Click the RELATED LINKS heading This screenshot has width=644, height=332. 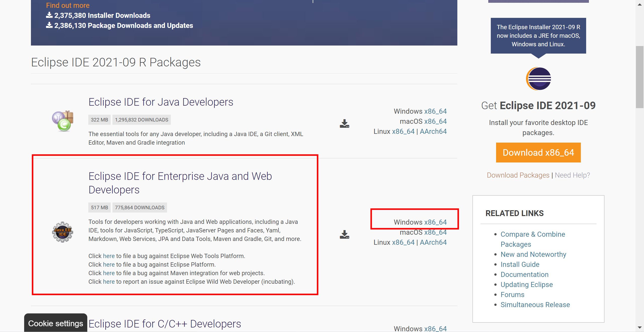(514, 213)
